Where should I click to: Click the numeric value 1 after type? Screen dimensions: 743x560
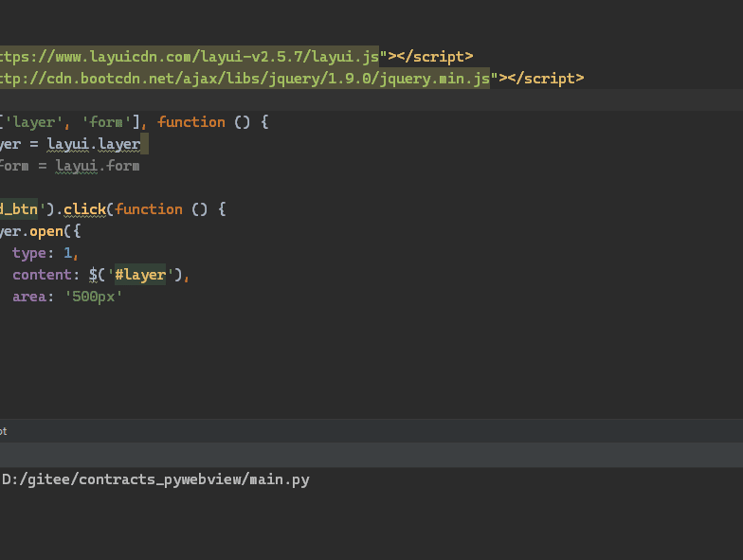[68, 253]
